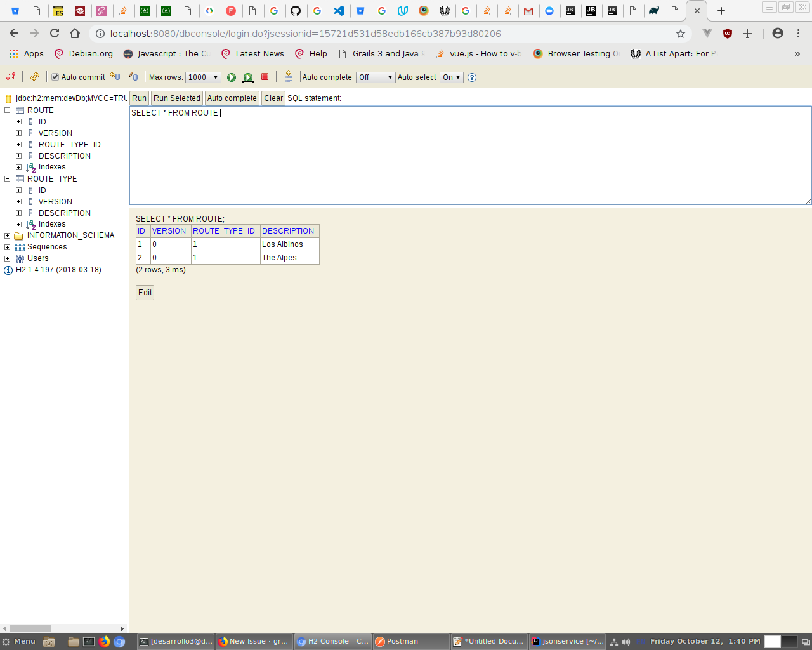Click the ROUTE_TYPE table name in tree

coord(52,179)
